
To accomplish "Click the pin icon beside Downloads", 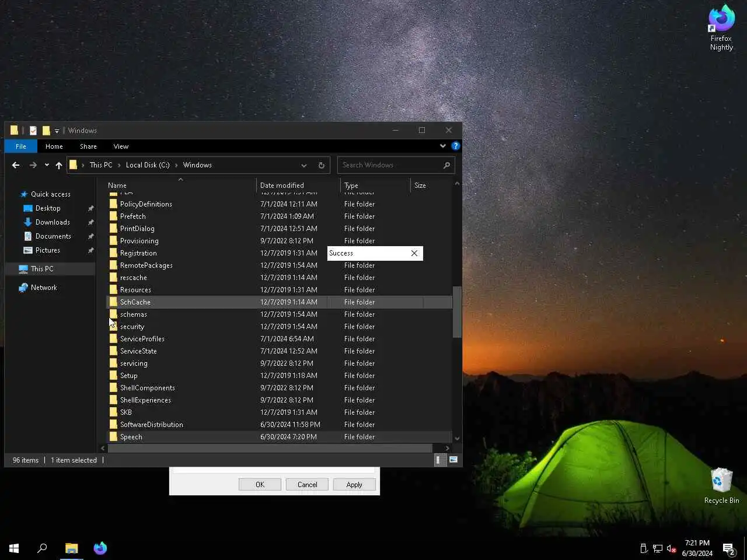I will [x=90, y=222].
